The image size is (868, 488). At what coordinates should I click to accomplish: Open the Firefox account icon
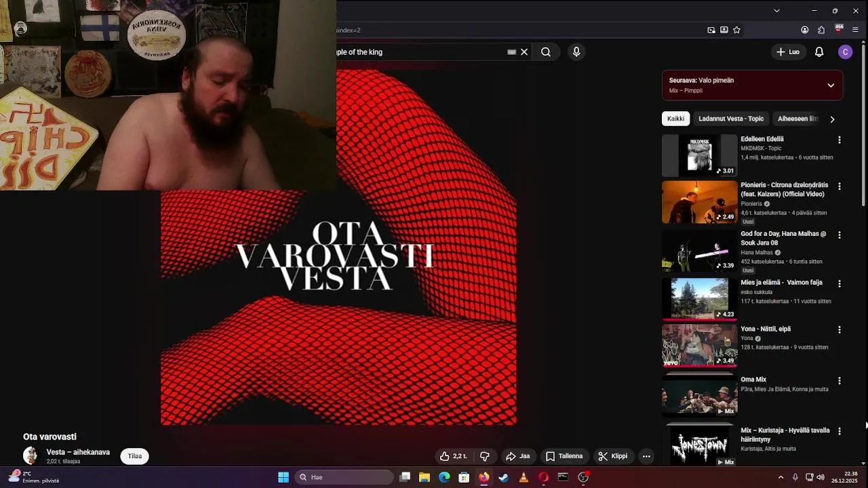(805, 30)
